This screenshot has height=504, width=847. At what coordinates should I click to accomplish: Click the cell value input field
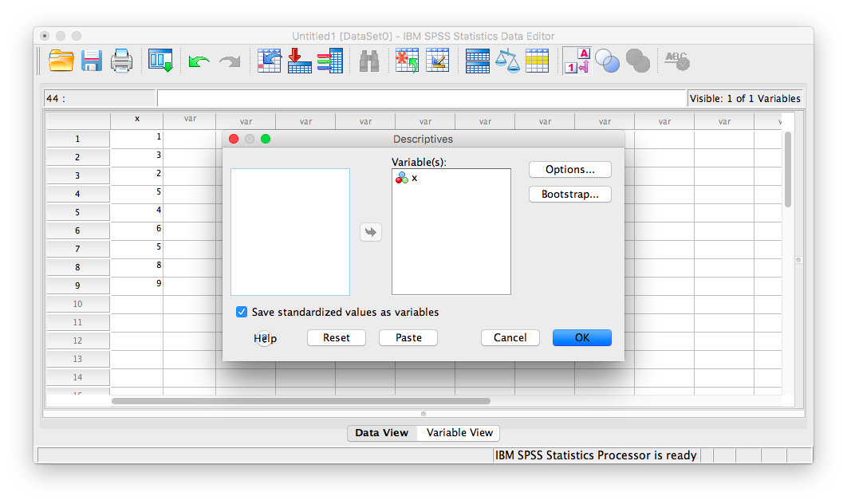421,98
